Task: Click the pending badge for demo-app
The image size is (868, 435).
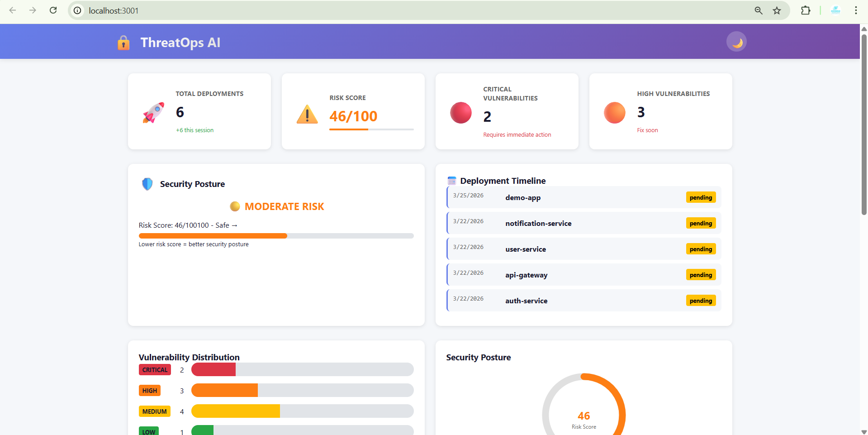Action: (x=701, y=197)
